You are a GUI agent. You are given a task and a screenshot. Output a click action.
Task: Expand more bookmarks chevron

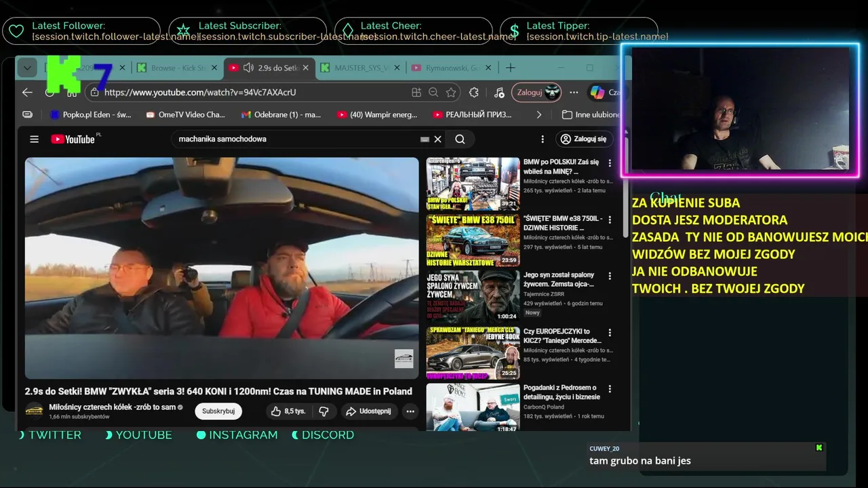[x=539, y=115]
